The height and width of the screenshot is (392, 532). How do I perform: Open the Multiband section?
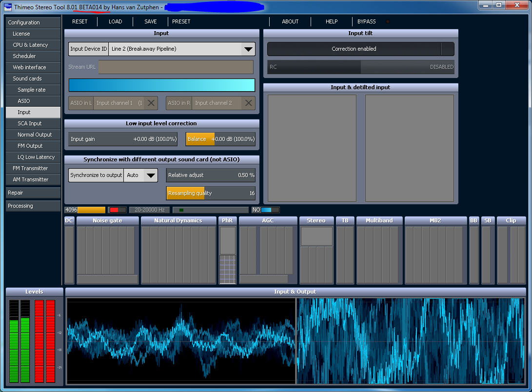tap(379, 220)
